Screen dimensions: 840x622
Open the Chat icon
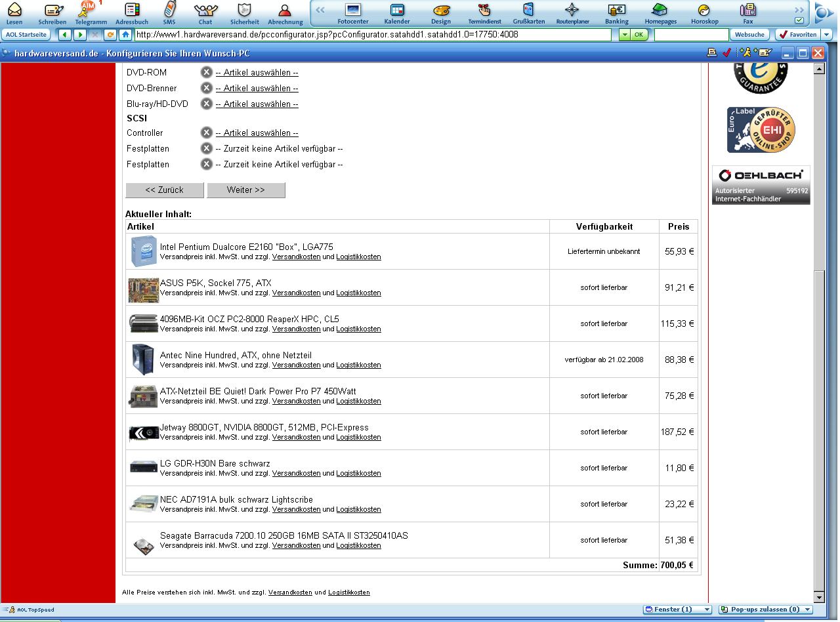coord(205,12)
